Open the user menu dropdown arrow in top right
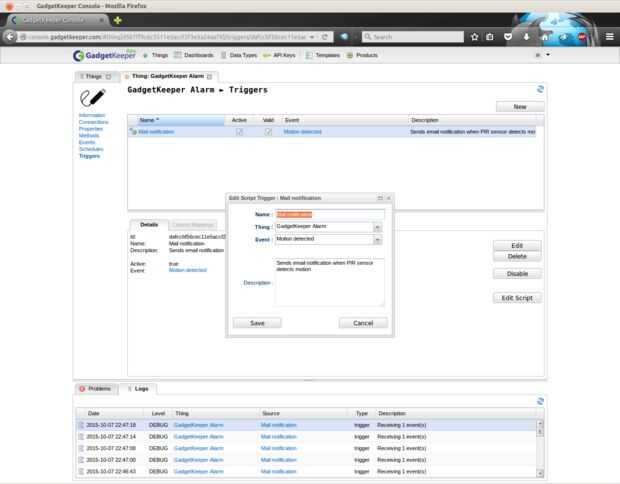Image resolution: width=620 pixels, height=484 pixels. click(x=548, y=55)
